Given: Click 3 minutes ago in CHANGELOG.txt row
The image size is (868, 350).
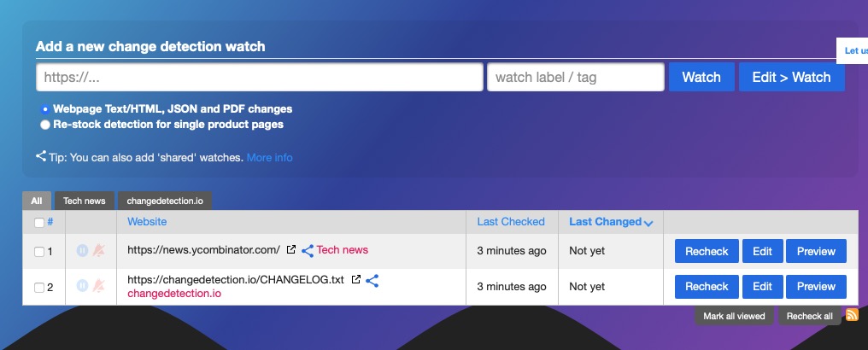Looking at the screenshot, I should (512, 287).
